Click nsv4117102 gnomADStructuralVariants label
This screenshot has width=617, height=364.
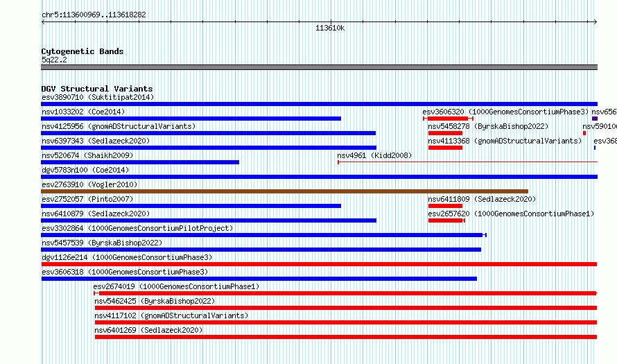pyautogui.click(x=171, y=315)
